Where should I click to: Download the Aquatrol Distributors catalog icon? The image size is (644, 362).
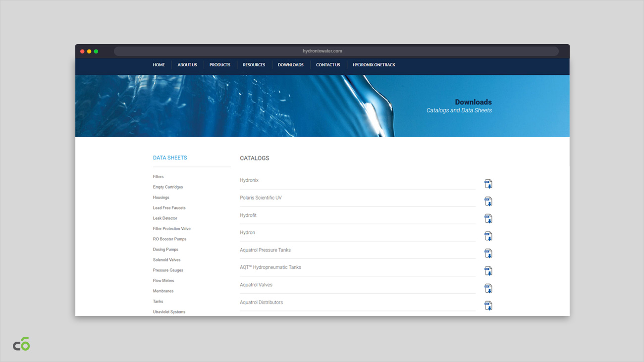(488, 305)
